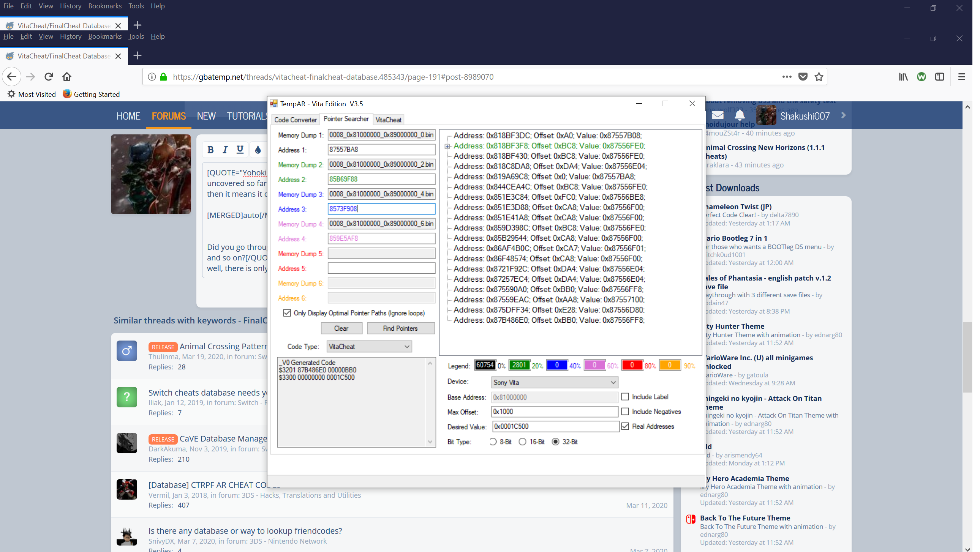Toggle Only Display Optimal Pointer Paths checkbox

coord(287,313)
